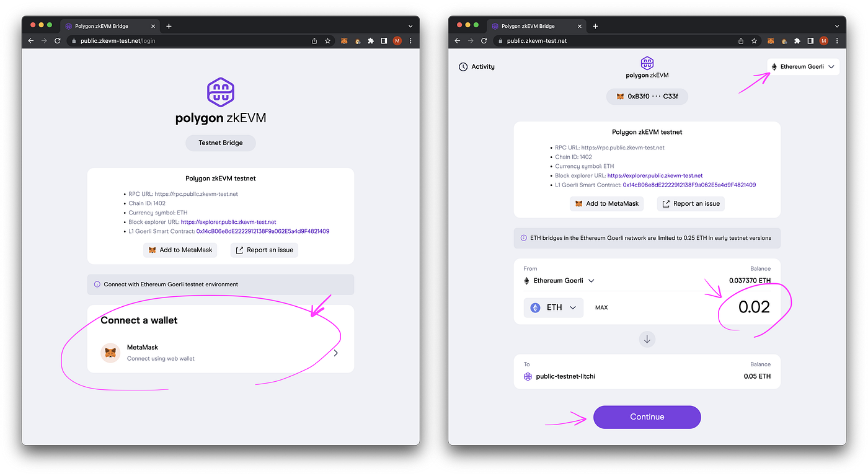The height and width of the screenshot is (476, 868).
Task: Expand tab search chevron in left window
Action: (x=410, y=26)
